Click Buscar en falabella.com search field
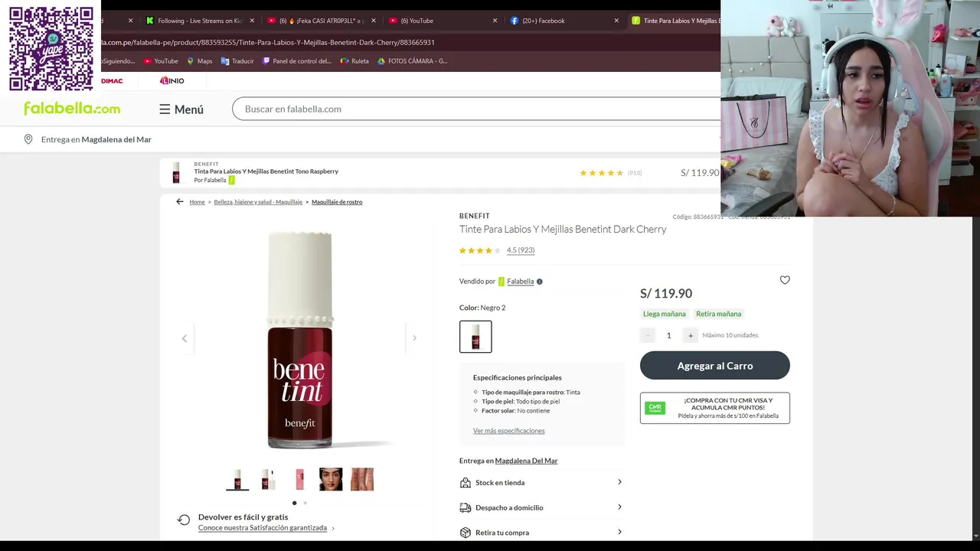This screenshot has width=980, height=551. 476,109
